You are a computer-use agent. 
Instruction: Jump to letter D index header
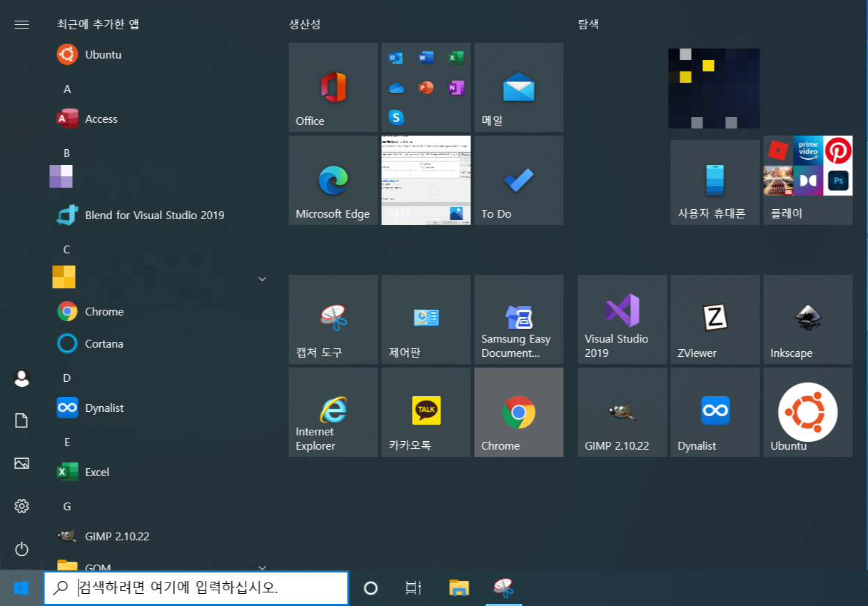tap(67, 378)
